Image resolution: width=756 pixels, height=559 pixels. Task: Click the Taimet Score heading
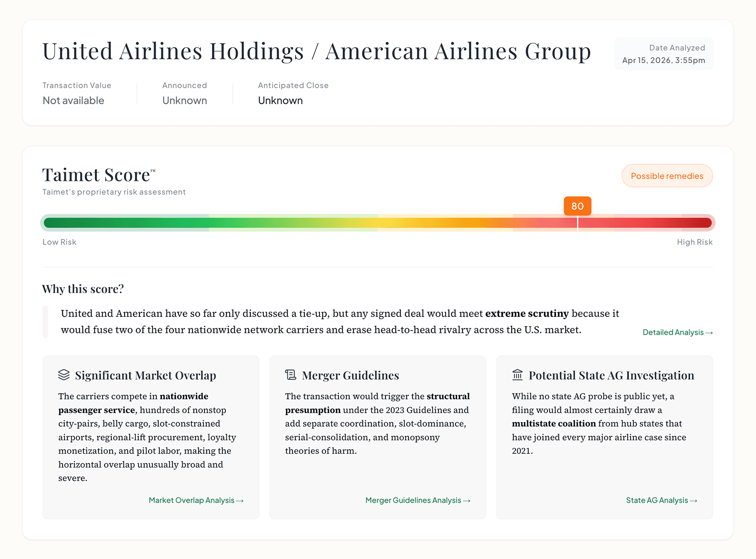[x=99, y=175]
